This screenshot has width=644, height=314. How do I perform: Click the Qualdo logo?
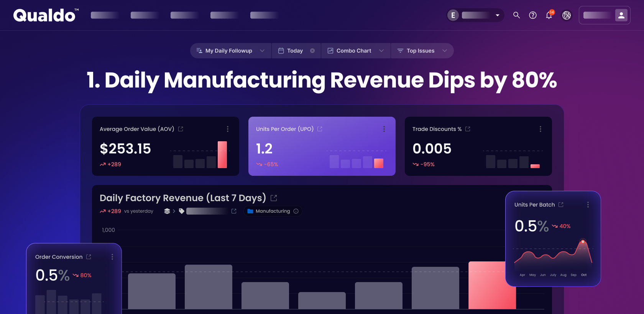(46, 15)
